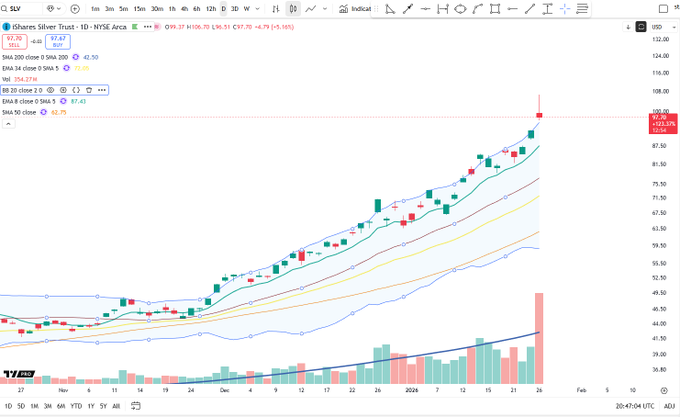Select the H-shaped date range tool
Viewport: 680px width, 417px height.
pyautogui.click(x=443, y=9)
